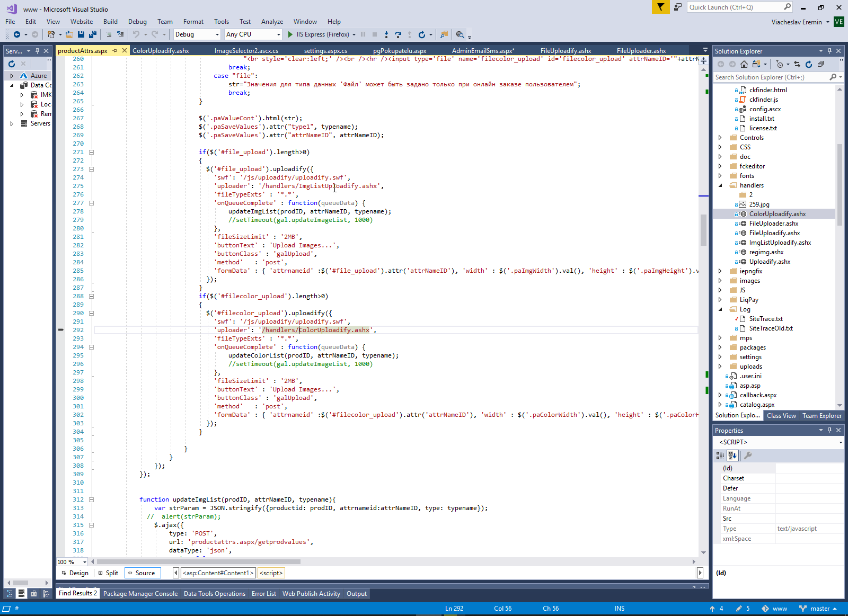Click the Search Solution Explorer input field

pyautogui.click(x=771, y=77)
